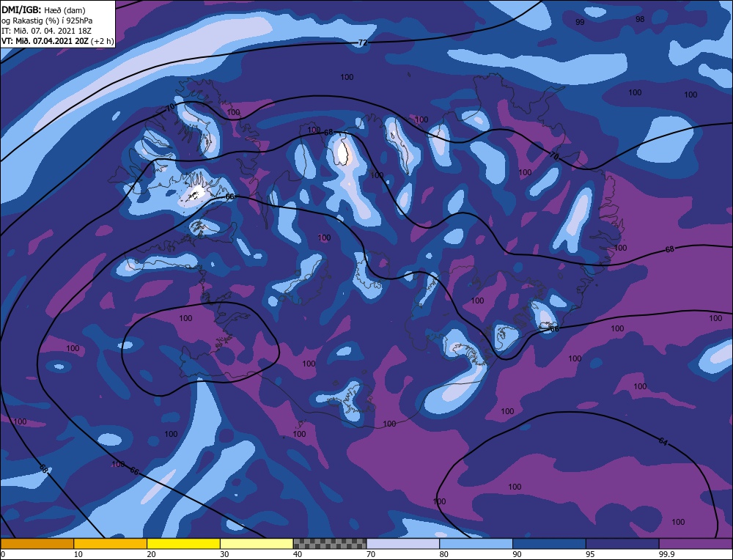This screenshot has width=733, height=560.
Task: Click the '99' humidity value on map
Action: click(x=580, y=22)
